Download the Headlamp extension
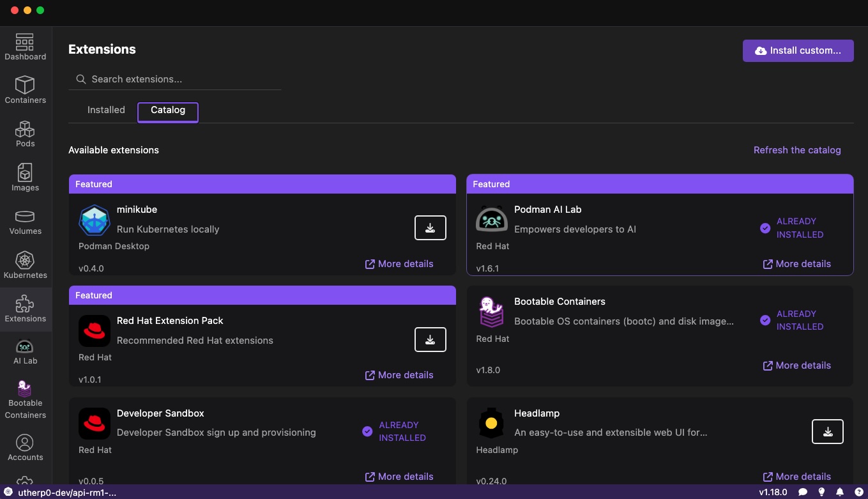 pyautogui.click(x=827, y=432)
